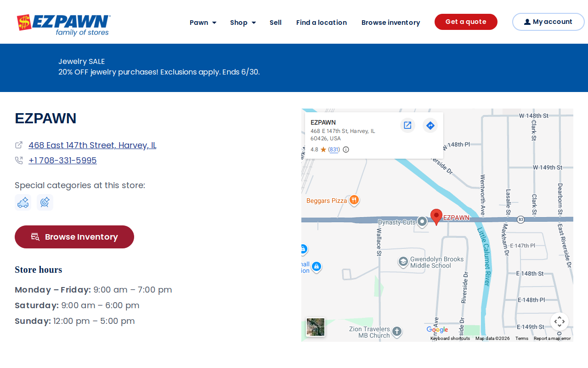Click the Monday – Friday hours row
The height and width of the screenshot is (368, 588).
[x=93, y=290]
